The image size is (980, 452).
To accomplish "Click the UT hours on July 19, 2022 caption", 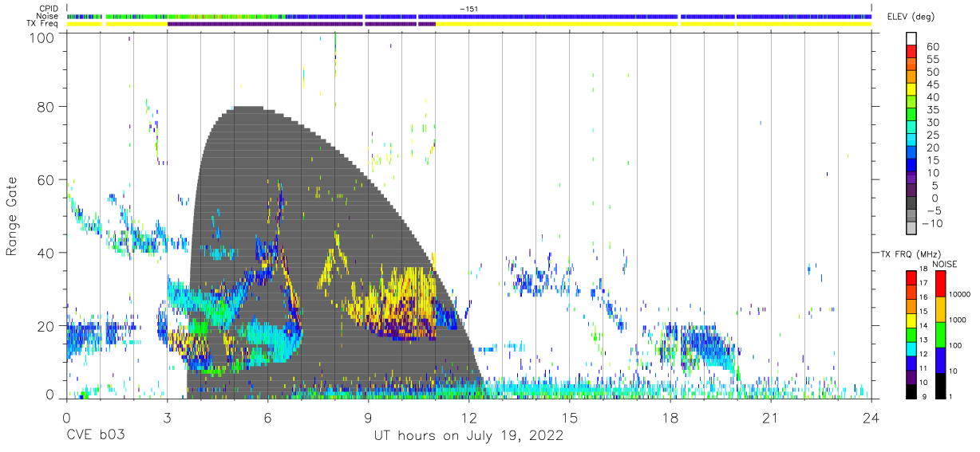I will coord(468,436).
